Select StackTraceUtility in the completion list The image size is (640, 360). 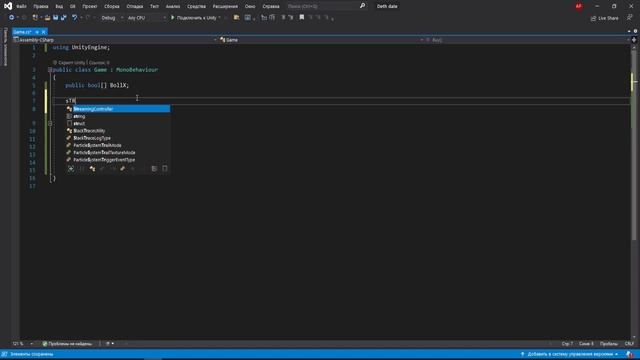click(118, 131)
